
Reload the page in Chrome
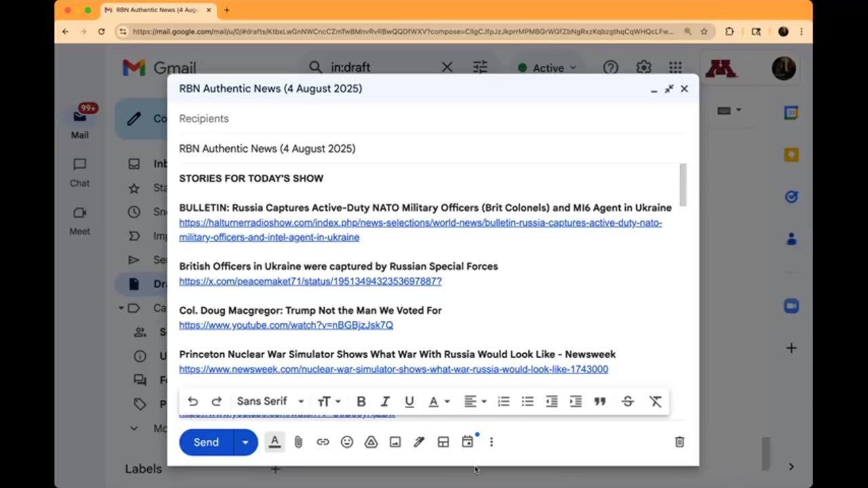pyautogui.click(x=102, y=31)
